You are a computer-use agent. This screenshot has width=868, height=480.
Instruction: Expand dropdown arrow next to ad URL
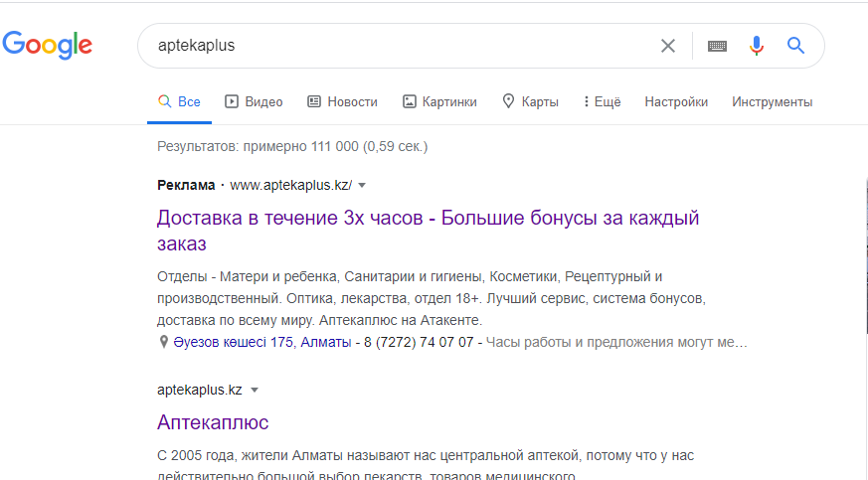click(362, 185)
